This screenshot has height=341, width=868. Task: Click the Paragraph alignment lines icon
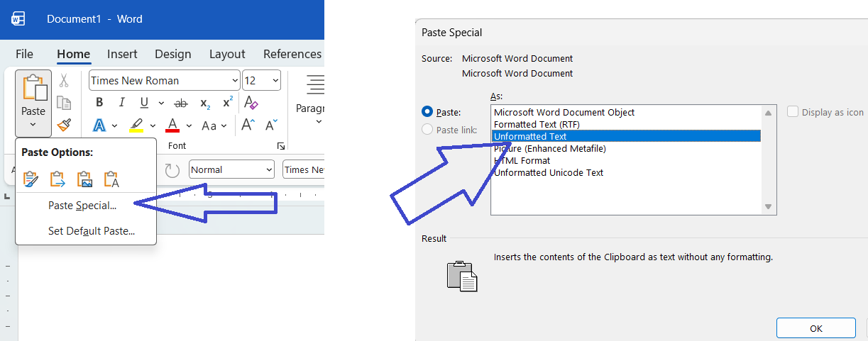pyautogui.click(x=314, y=84)
